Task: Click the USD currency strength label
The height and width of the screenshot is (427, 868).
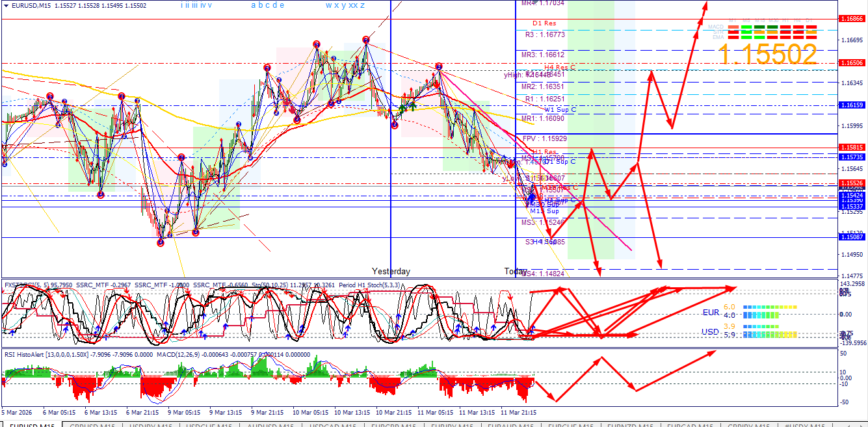Action: click(x=711, y=332)
